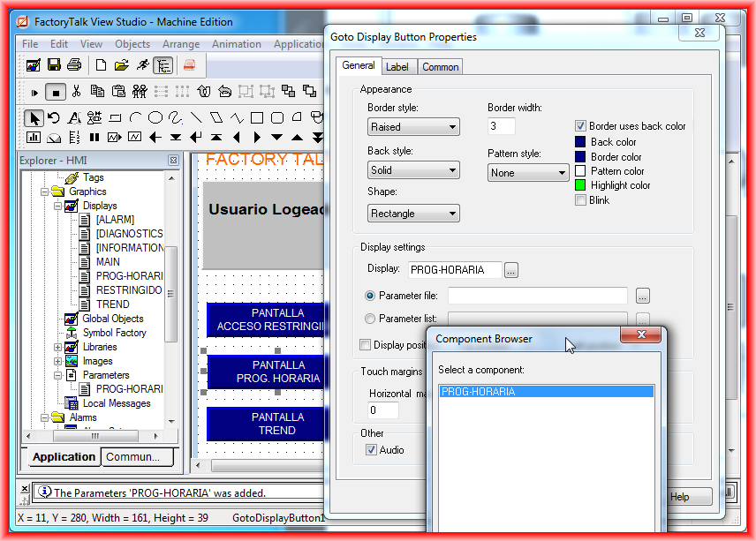Viewport: 756px width, 541px height.
Task: Expand the Libraries tree node
Action: coord(58,347)
